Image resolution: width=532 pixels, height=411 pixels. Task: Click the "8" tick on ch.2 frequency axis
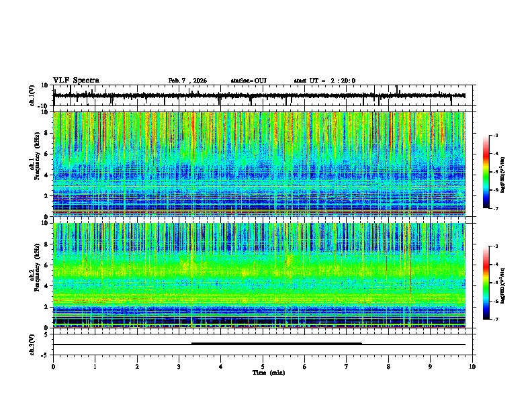(46, 244)
